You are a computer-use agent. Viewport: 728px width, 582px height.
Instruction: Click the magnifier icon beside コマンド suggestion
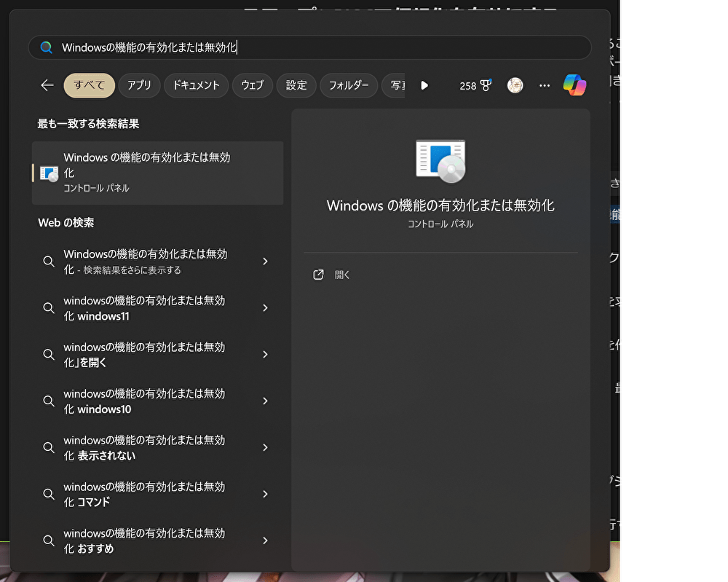click(x=49, y=494)
